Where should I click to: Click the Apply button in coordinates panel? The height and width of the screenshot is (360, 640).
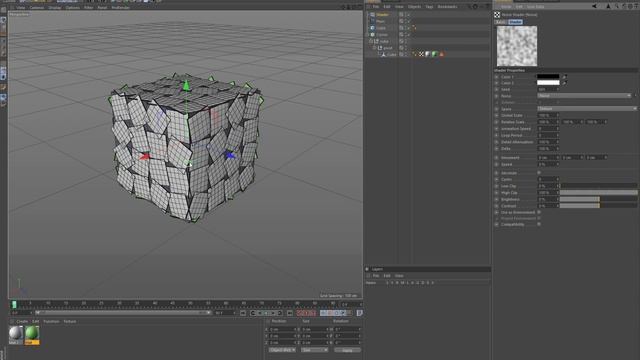[x=347, y=350]
